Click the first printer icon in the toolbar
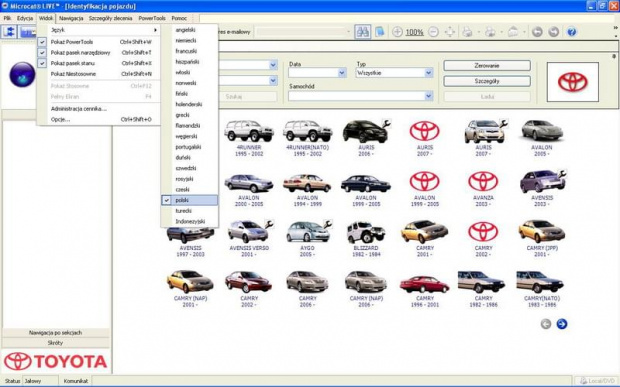This screenshot has width=620, height=387. [x=467, y=32]
